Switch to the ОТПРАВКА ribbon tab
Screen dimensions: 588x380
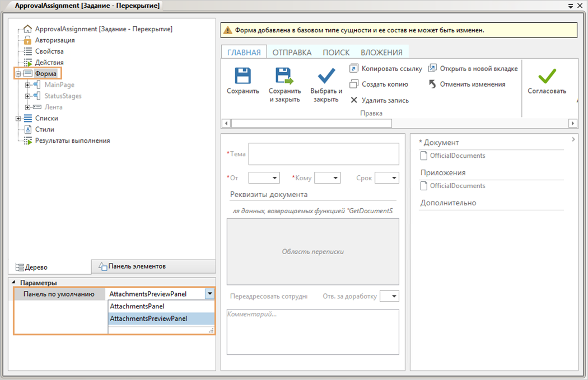[x=292, y=53]
